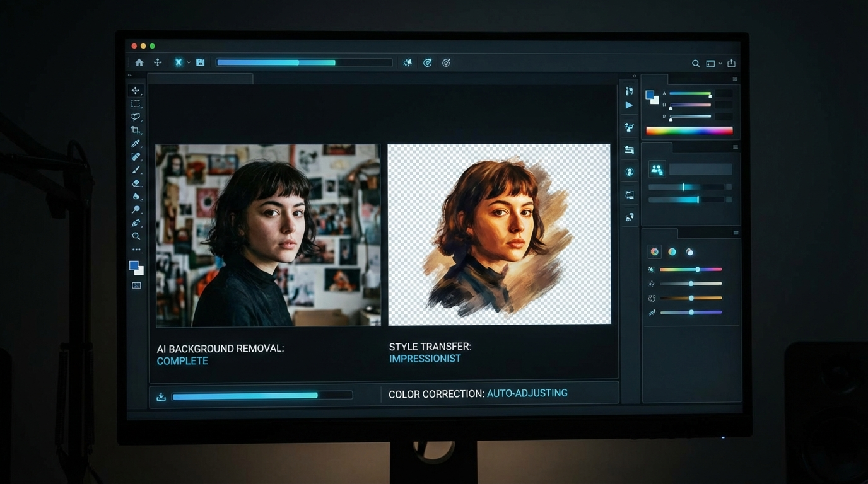Select the Move tool in the toolbar
868x484 pixels.
(x=136, y=90)
